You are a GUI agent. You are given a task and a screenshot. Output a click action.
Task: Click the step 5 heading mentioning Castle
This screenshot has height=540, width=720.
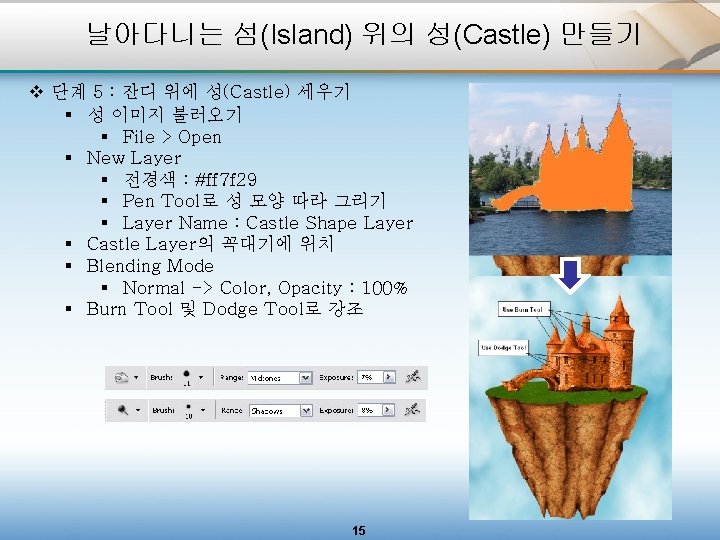[200, 92]
